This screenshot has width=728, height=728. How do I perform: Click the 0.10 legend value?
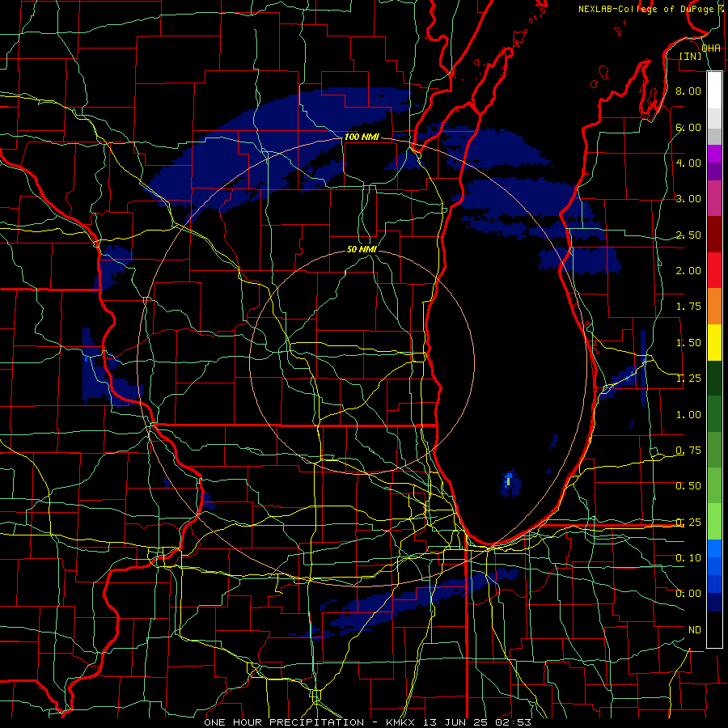pyautogui.click(x=688, y=558)
